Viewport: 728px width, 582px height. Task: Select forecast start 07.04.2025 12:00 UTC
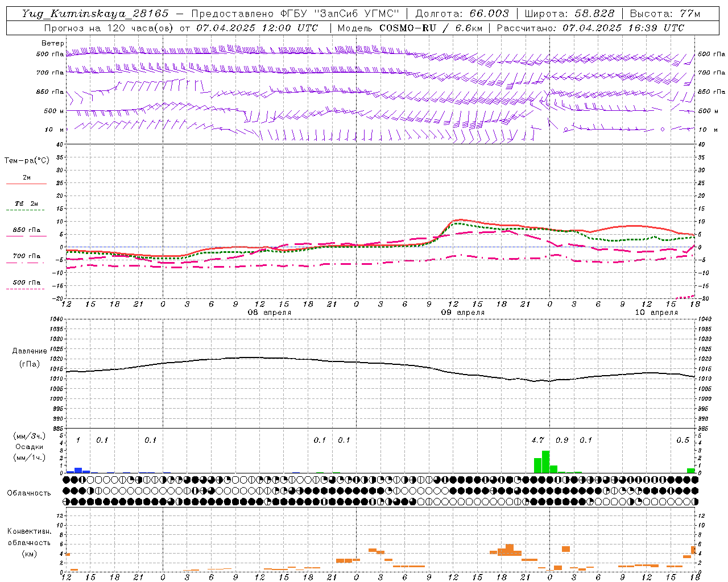coord(257,28)
